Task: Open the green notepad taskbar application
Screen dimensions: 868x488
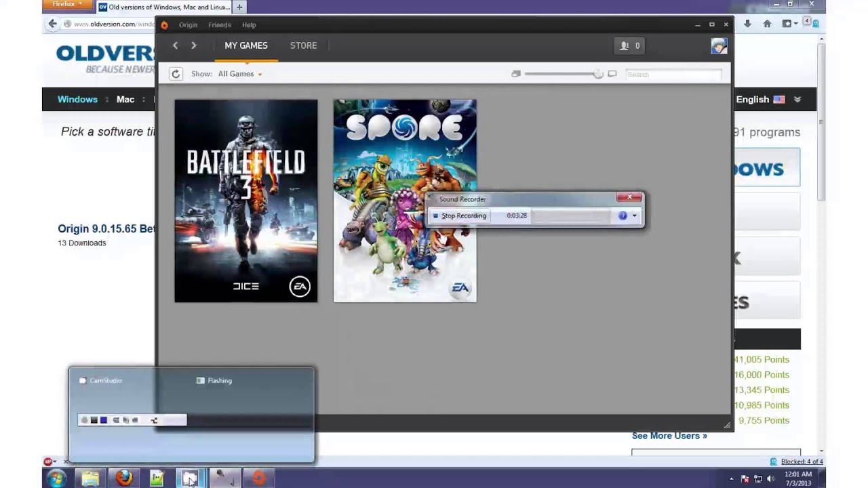Action: point(157,479)
